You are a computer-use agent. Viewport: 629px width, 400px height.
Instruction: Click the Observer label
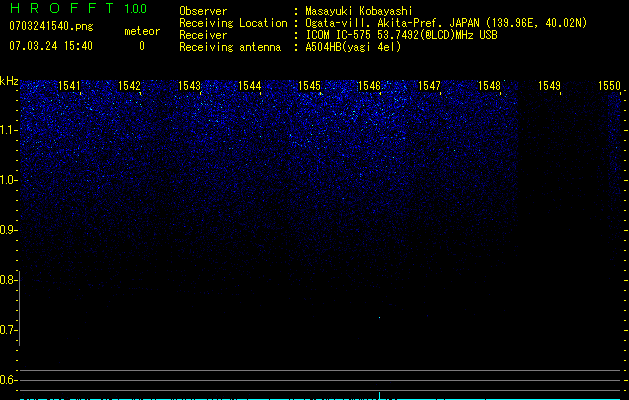203,11
